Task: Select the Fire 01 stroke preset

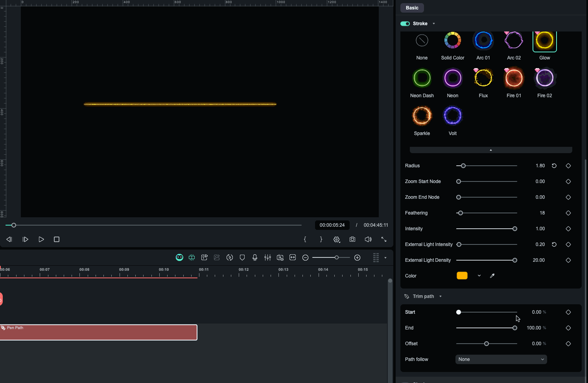Action: tap(514, 78)
